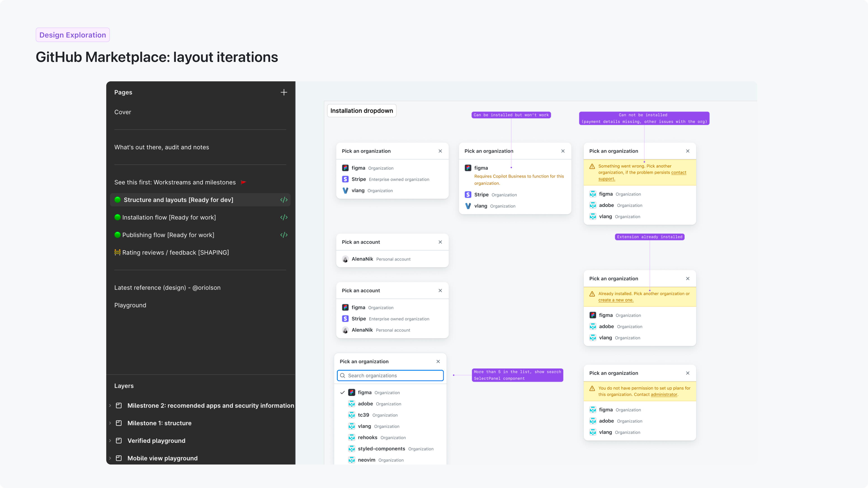Select the Cover page in the Pages panel

click(123, 112)
